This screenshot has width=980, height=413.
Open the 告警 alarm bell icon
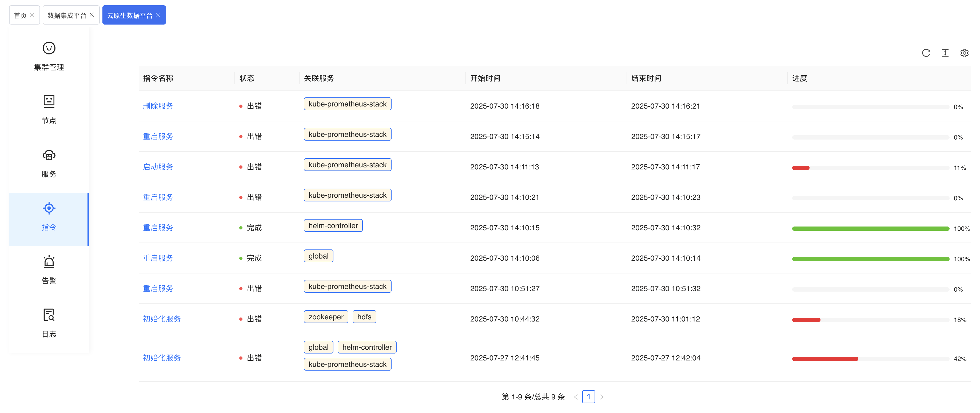pos(49,262)
